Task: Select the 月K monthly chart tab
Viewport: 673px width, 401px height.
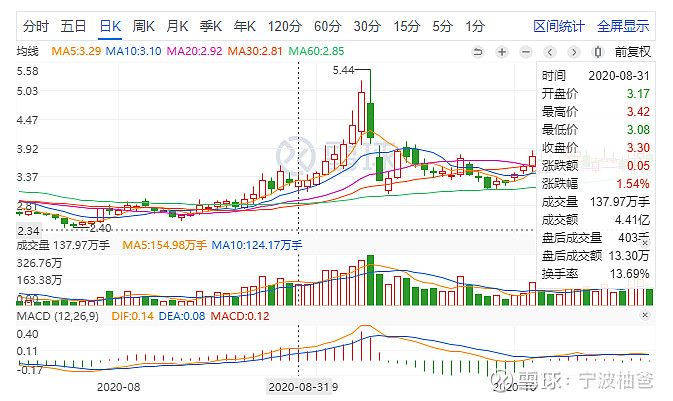Action: [178, 26]
